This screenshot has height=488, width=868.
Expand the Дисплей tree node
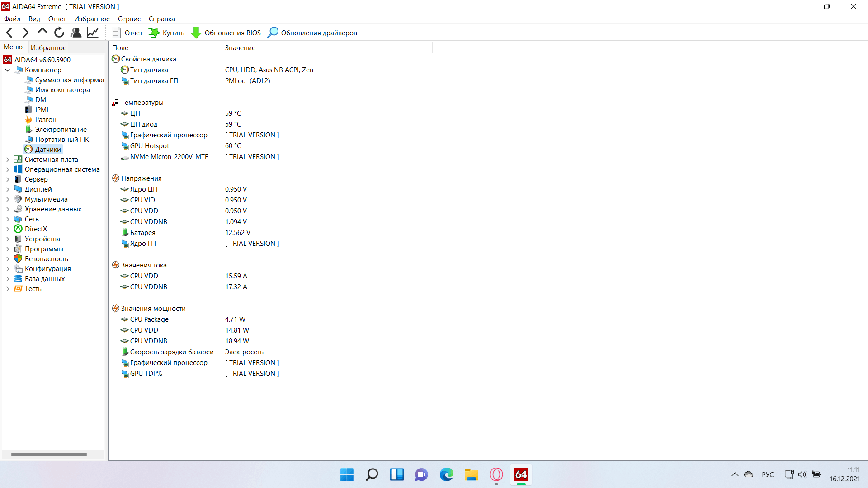8,189
